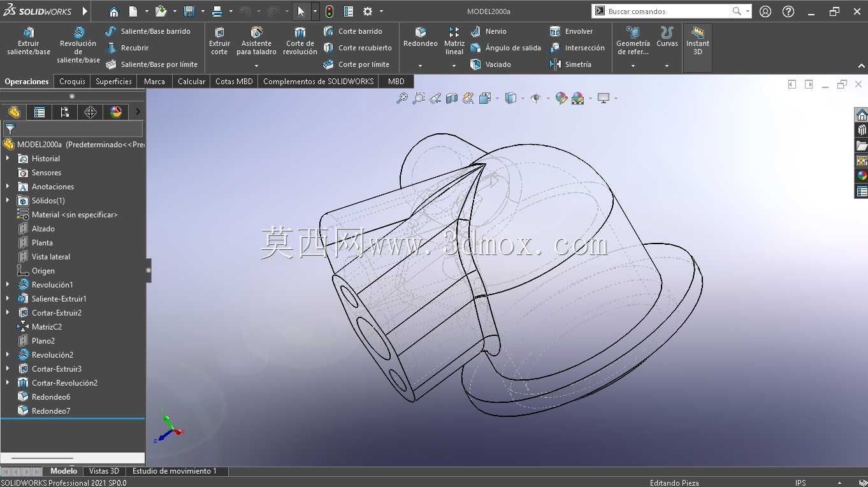Open the DisplayManager color sphere tab
The width and height of the screenshot is (868, 487).
click(x=116, y=112)
